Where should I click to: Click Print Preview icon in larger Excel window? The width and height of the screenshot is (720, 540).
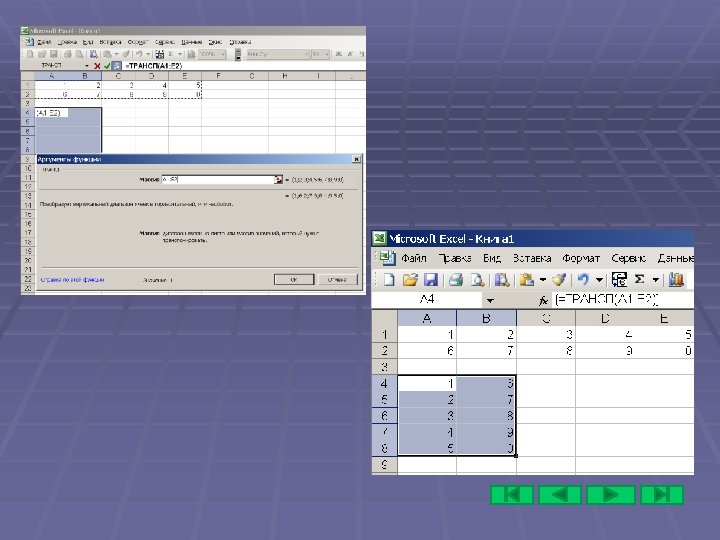(x=478, y=280)
